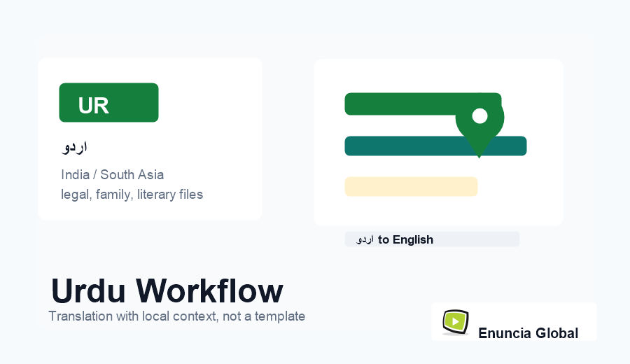
Task: Click the 'Urdu Workflow' heading
Action: (x=167, y=291)
